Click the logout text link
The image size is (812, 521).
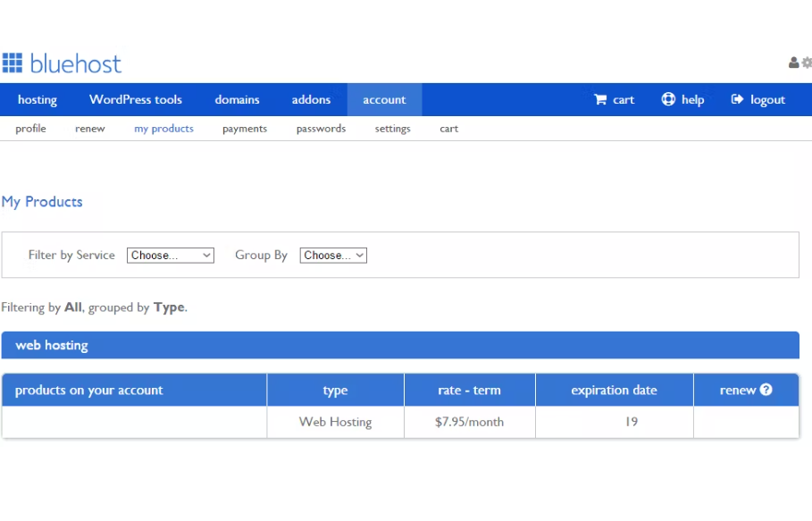[x=767, y=99]
